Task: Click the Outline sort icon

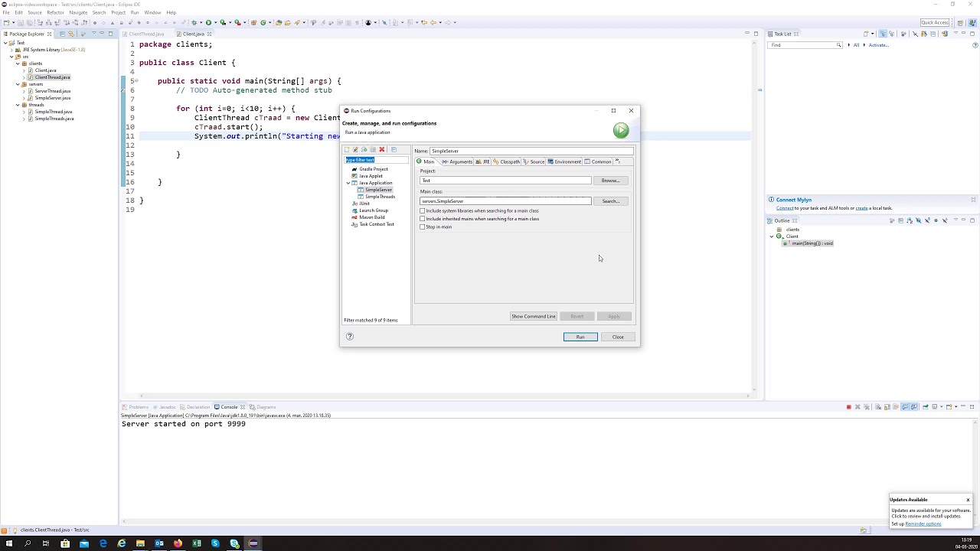Action: (x=909, y=220)
